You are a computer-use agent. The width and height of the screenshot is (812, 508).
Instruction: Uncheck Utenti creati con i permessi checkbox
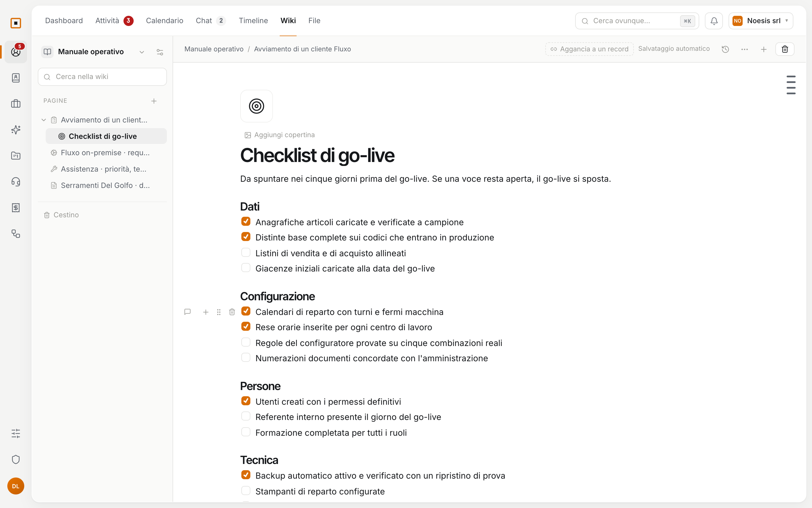(246, 401)
